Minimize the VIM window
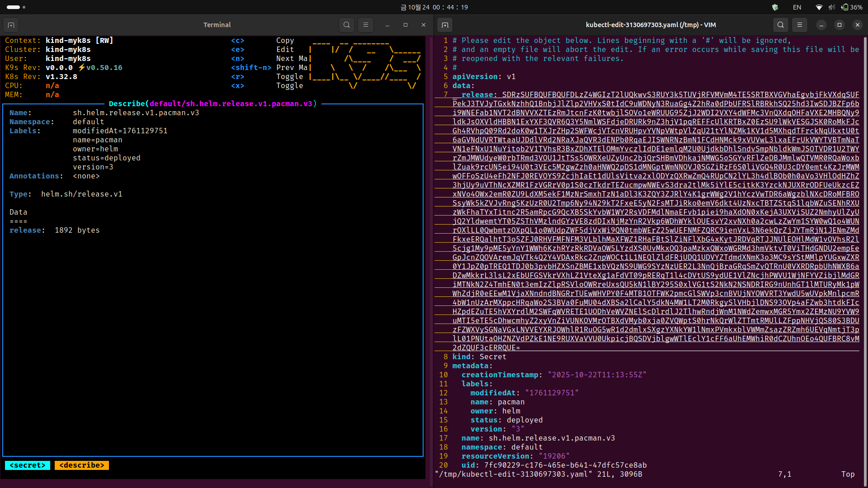 [821, 25]
